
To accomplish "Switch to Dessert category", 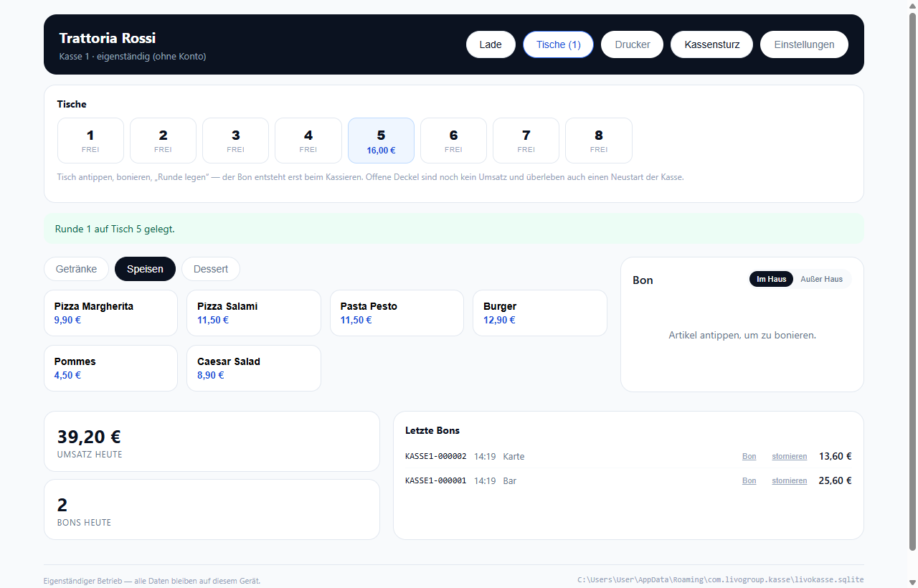I will [x=211, y=269].
